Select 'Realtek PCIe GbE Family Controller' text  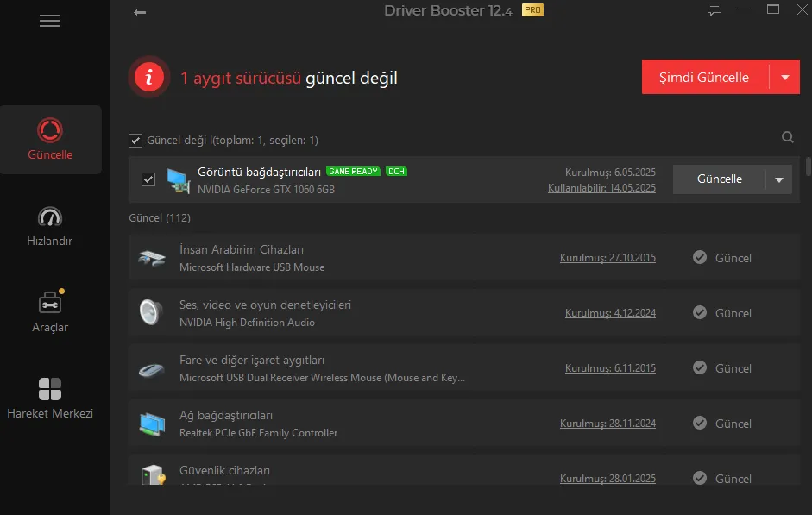[258, 433]
